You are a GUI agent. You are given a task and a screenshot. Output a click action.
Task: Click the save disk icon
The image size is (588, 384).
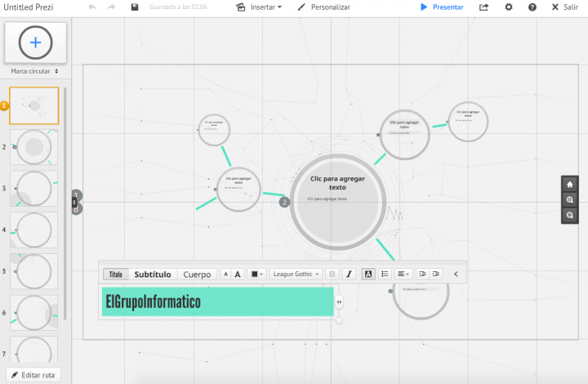[x=135, y=7]
